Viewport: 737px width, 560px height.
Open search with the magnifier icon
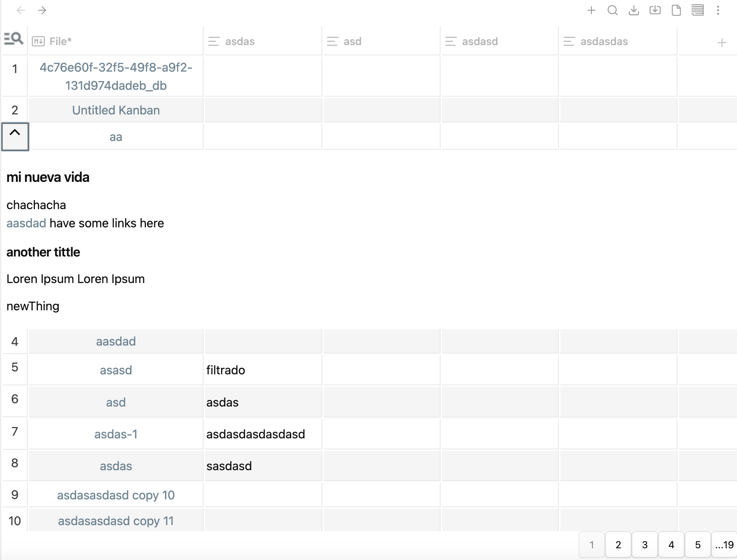coord(613,10)
